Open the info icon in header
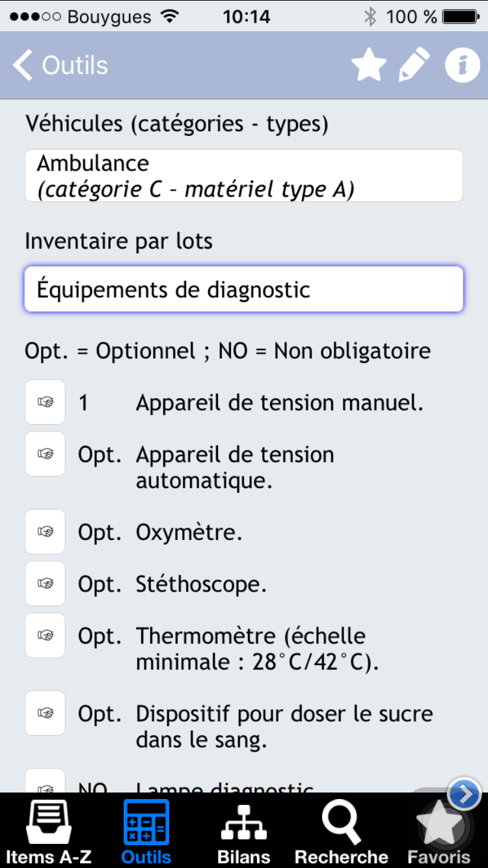The width and height of the screenshot is (488, 868). pyautogui.click(x=462, y=65)
